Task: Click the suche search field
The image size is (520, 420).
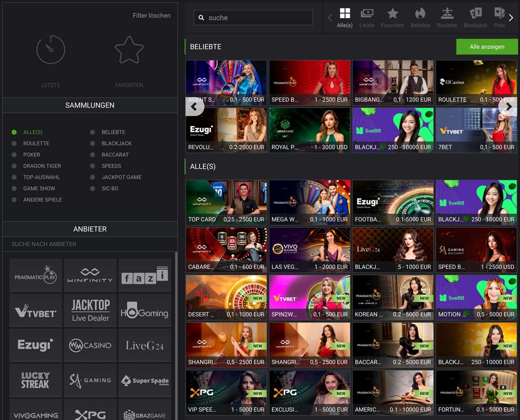Action: [x=253, y=18]
